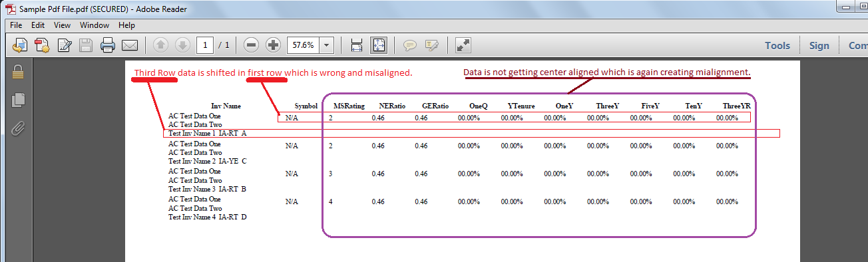Open the security settings lock panel
The width and height of the screenshot is (868, 262).
tap(18, 72)
